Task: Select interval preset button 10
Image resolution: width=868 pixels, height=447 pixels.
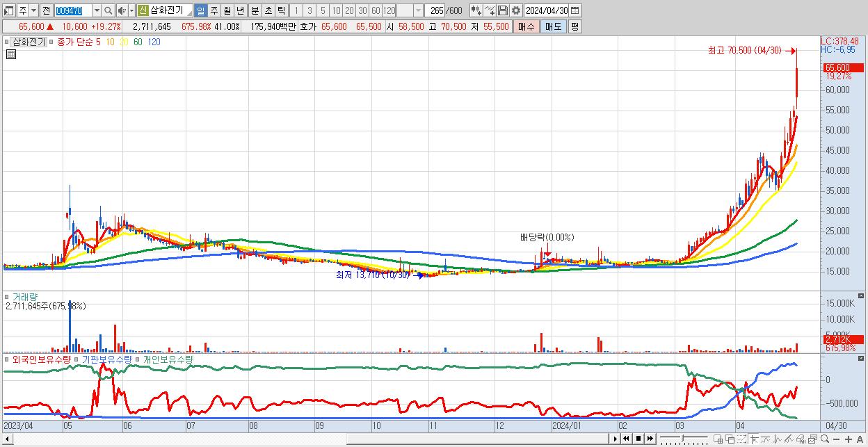Action: tap(336, 10)
